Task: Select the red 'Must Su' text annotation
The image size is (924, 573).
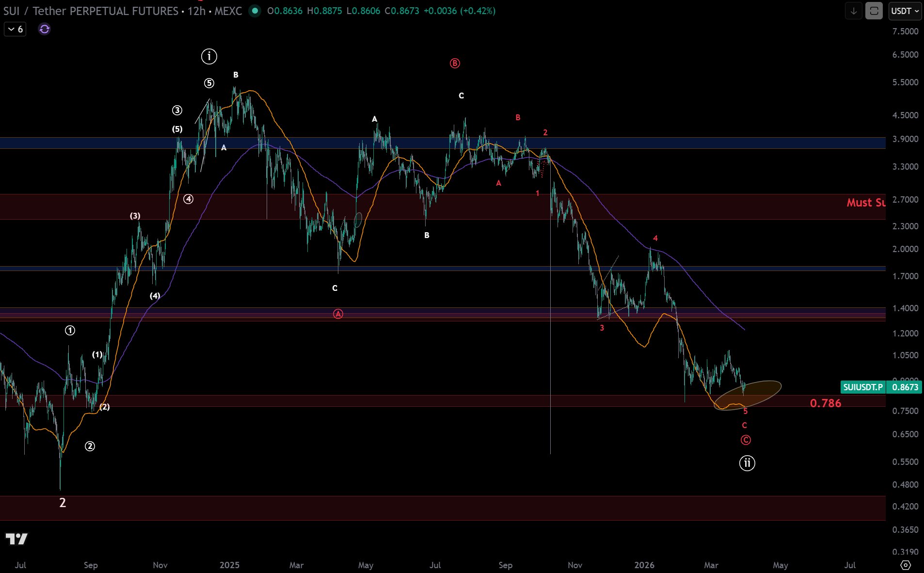Action: tap(865, 203)
